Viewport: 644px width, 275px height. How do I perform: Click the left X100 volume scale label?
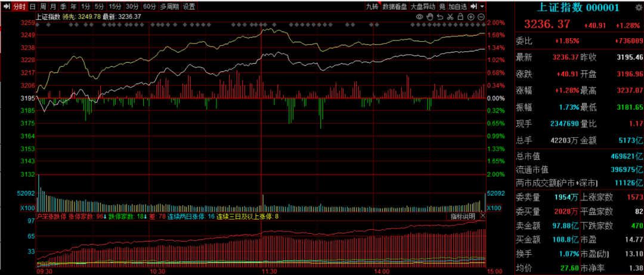pos(28,208)
